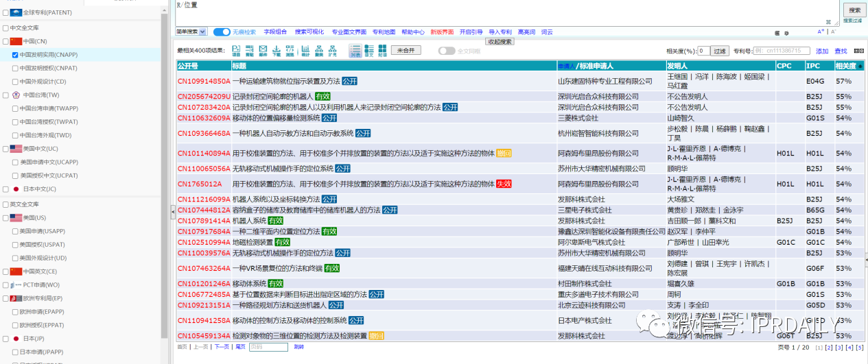Viewport: 868px width, 364px height.
Task: Check the 中文全文库 checkbox
Action: click(x=6, y=28)
